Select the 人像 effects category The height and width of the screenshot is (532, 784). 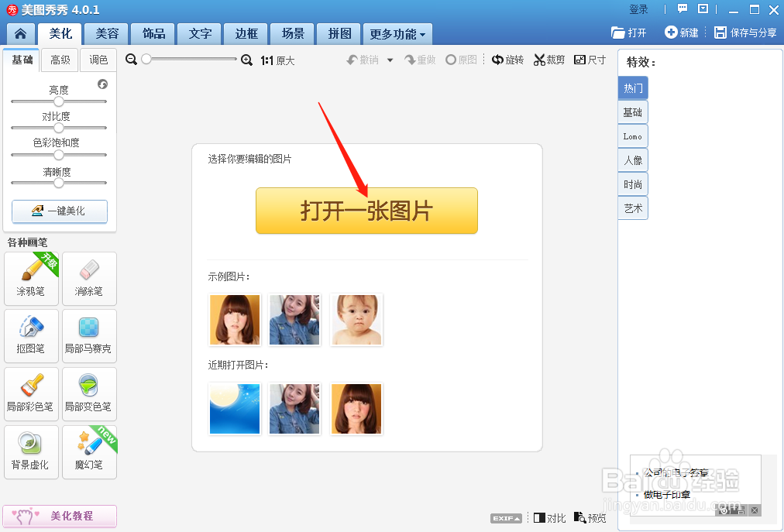[x=633, y=160]
